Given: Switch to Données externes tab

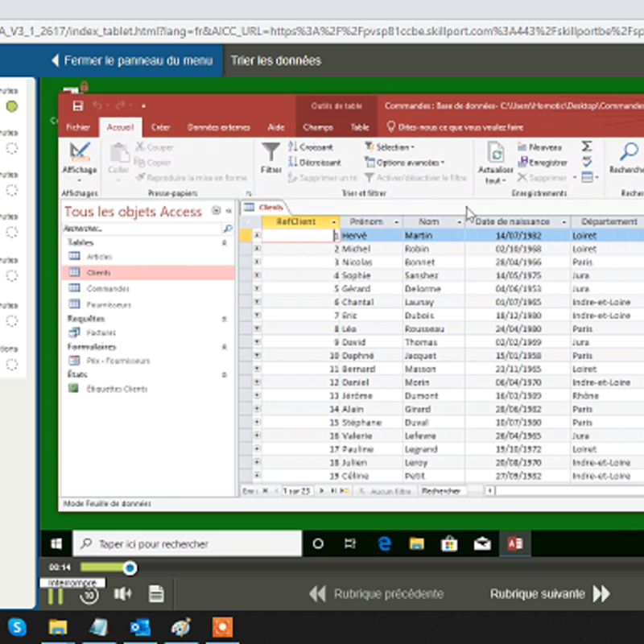Looking at the screenshot, I should point(218,127).
